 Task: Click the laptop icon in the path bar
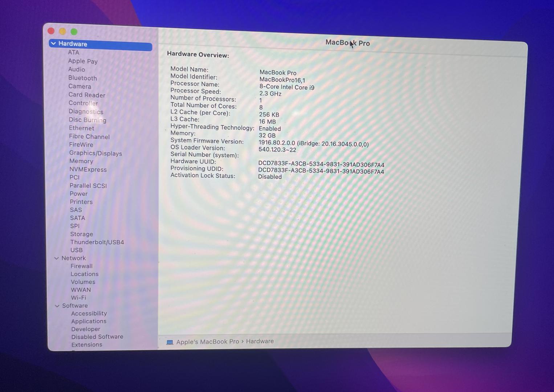pos(170,342)
